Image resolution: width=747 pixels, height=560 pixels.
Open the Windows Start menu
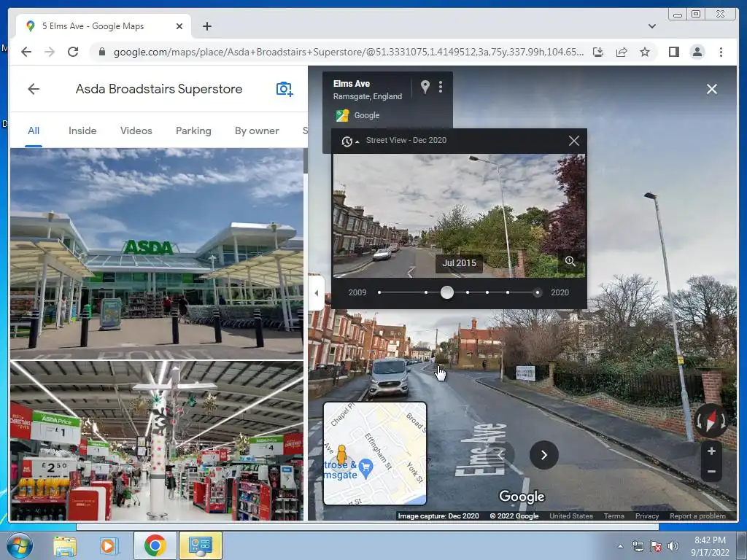tap(20, 545)
